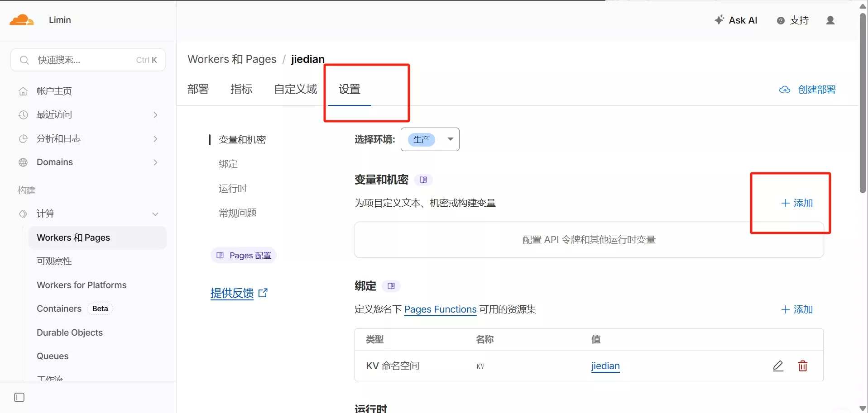Viewport: 868px width, 413px height.
Task: Click the Pages 配置 button
Action: [244, 256]
